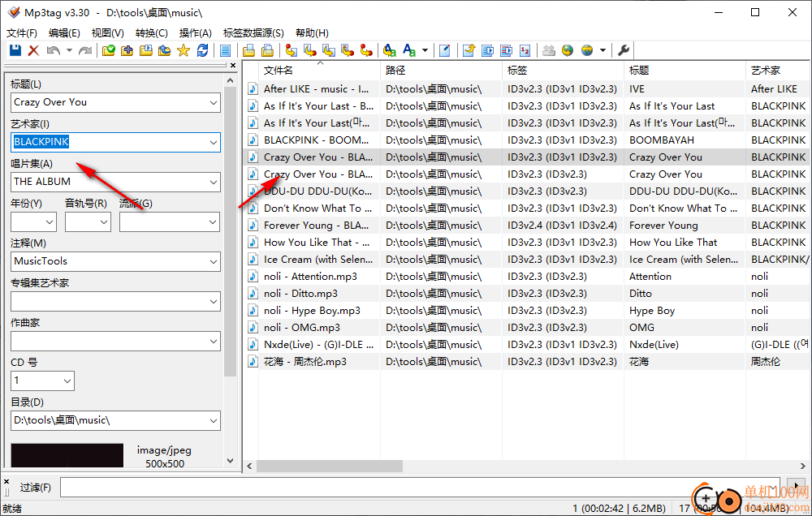The height and width of the screenshot is (516, 812).
Task: Select all files via blue list icon
Action: point(225,50)
